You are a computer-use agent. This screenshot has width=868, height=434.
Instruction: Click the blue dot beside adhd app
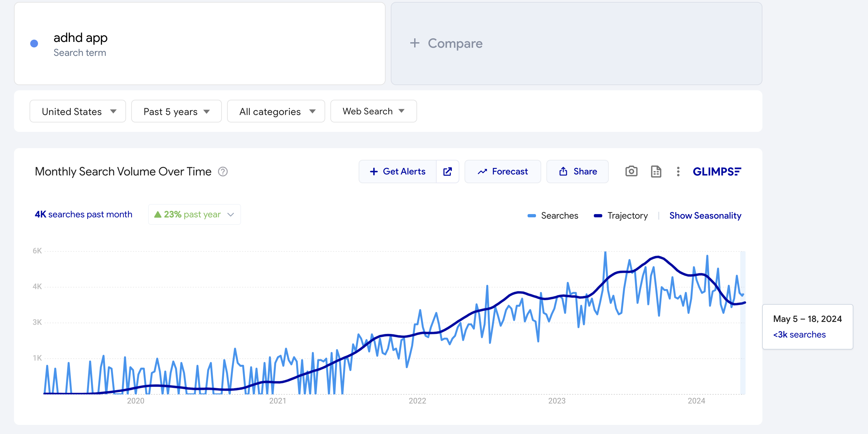coord(34,44)
